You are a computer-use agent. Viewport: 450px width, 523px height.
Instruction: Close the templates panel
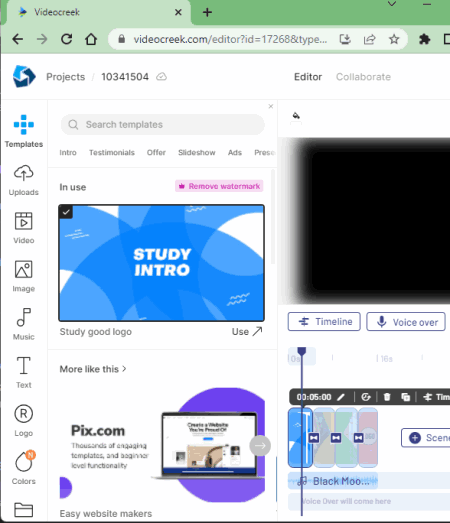pos(271,106)
